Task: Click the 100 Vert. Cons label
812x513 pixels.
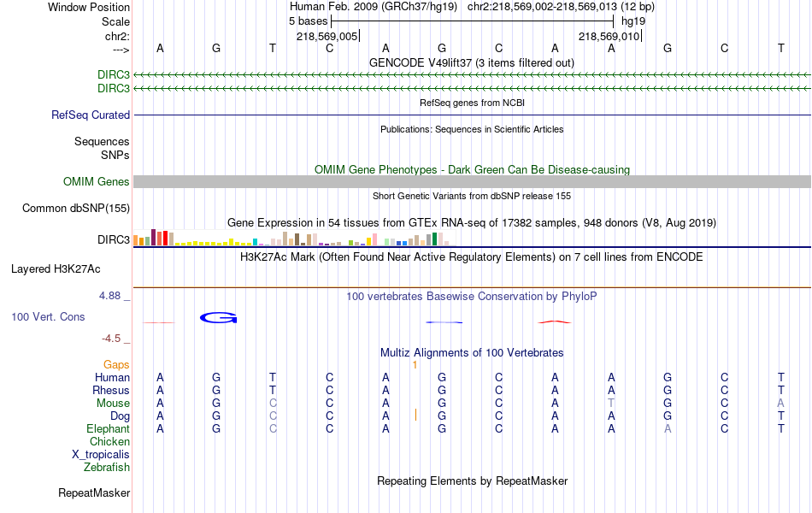Action: point(48,316)
